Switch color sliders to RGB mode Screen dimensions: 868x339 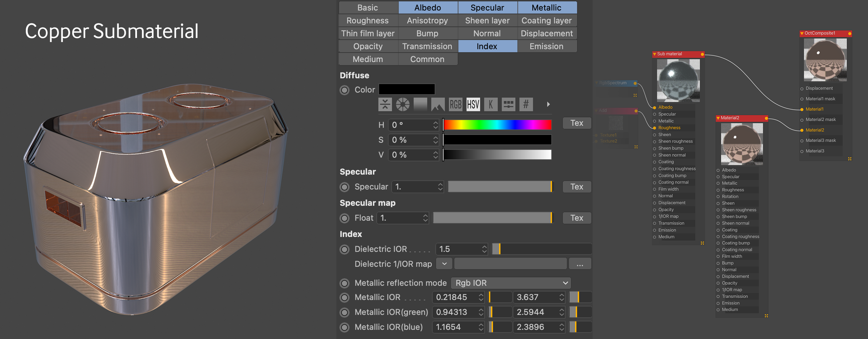pos(455,104)
